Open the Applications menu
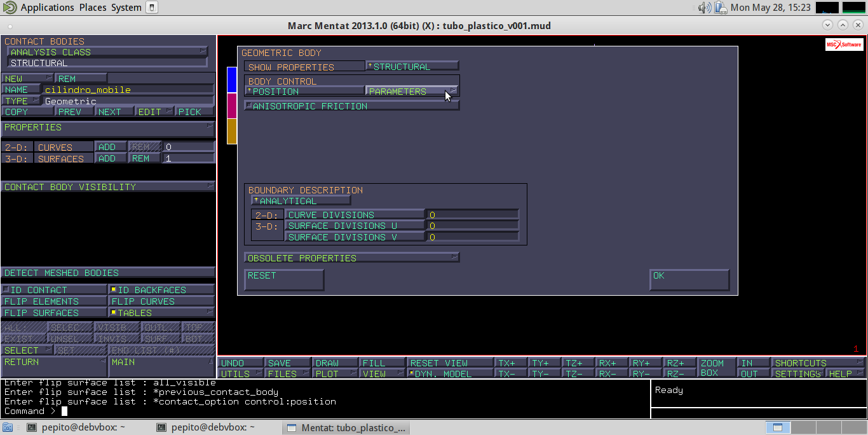 tap(47, 8)
